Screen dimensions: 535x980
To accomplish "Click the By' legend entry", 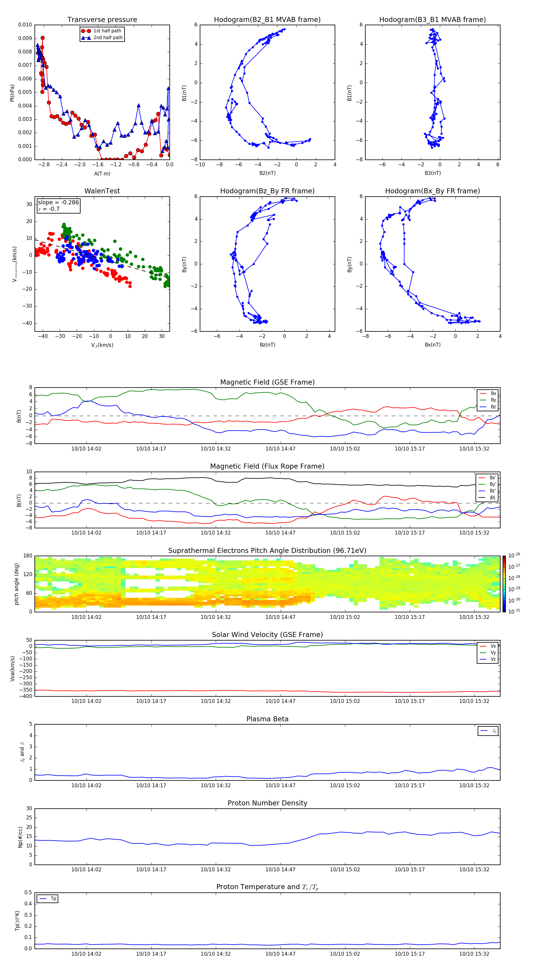I will click(x=487, y=484).
